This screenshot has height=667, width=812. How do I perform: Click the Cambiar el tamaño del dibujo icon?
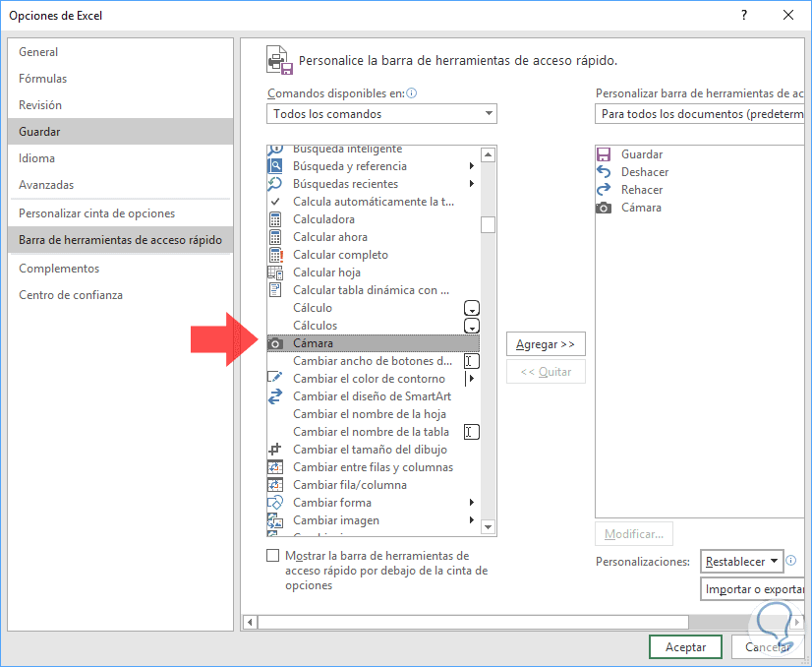point(275,449)
